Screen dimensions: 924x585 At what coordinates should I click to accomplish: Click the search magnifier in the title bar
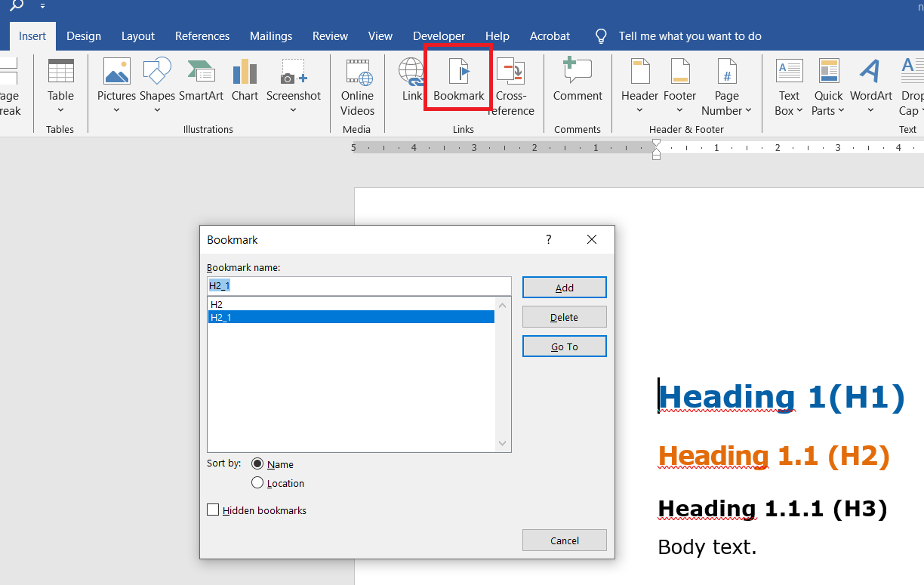[17, 6]
